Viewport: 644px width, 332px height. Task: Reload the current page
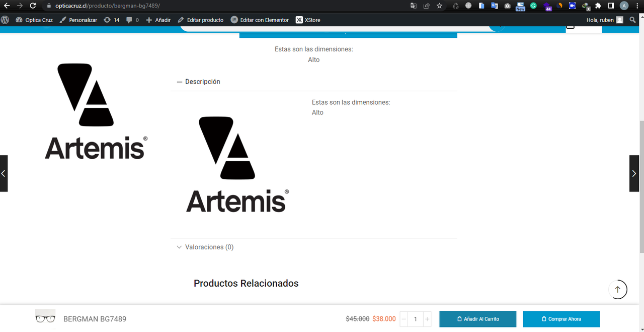pos(33,6)
